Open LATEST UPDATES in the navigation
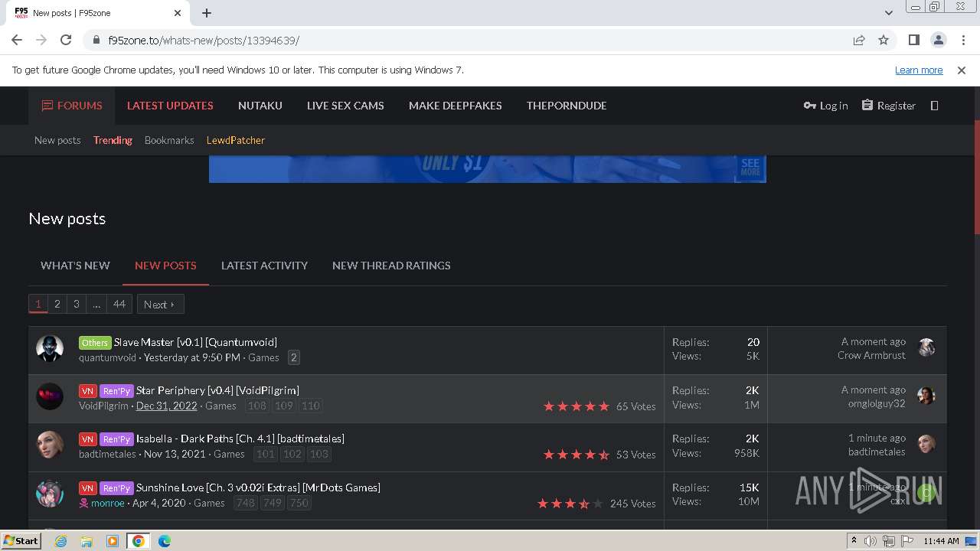 (x=170, y=106)
